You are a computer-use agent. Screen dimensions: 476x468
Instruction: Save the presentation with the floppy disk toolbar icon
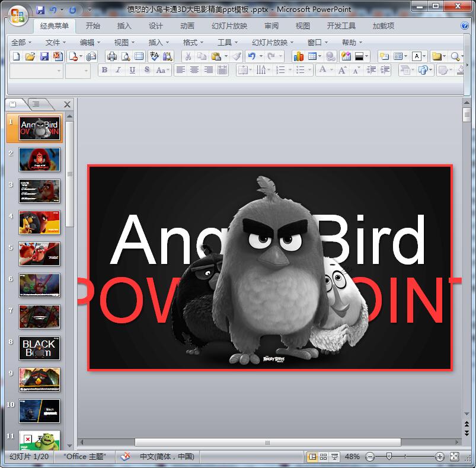[44, 56]
